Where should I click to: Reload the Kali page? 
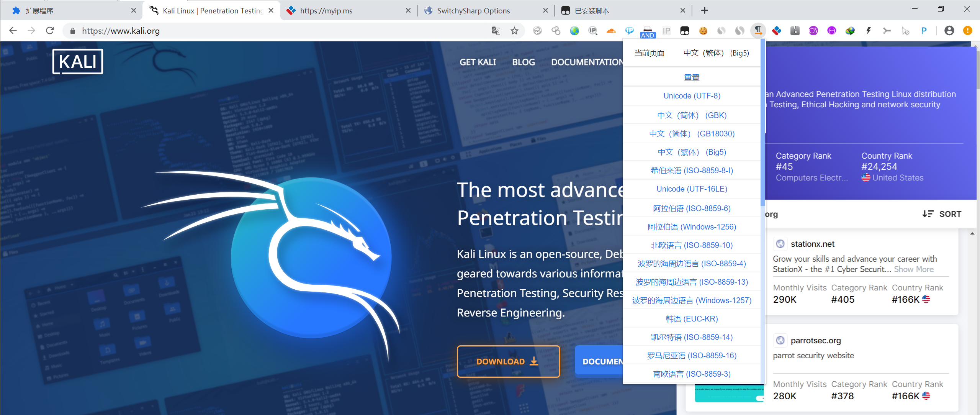(x=50, y=31)
